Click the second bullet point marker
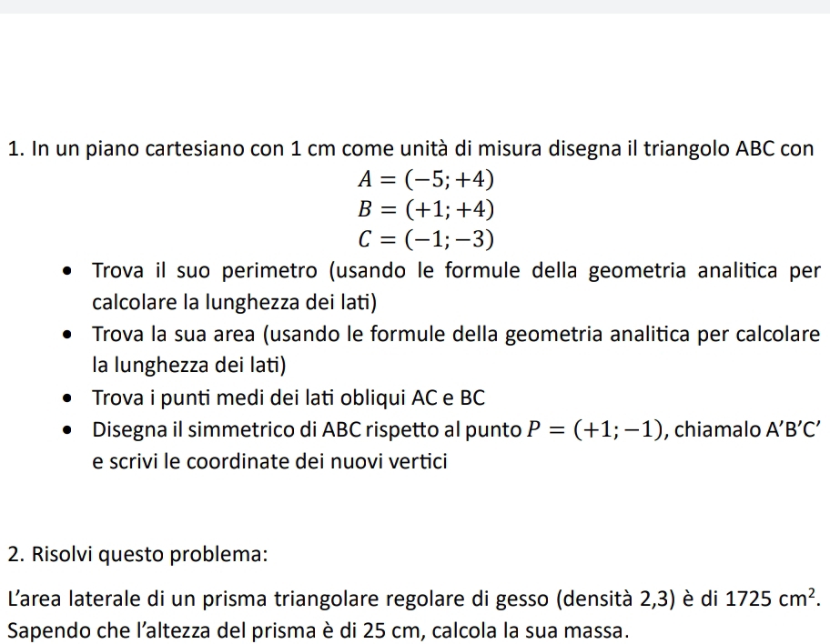This screenshot has height=644, width=830. 68,335
